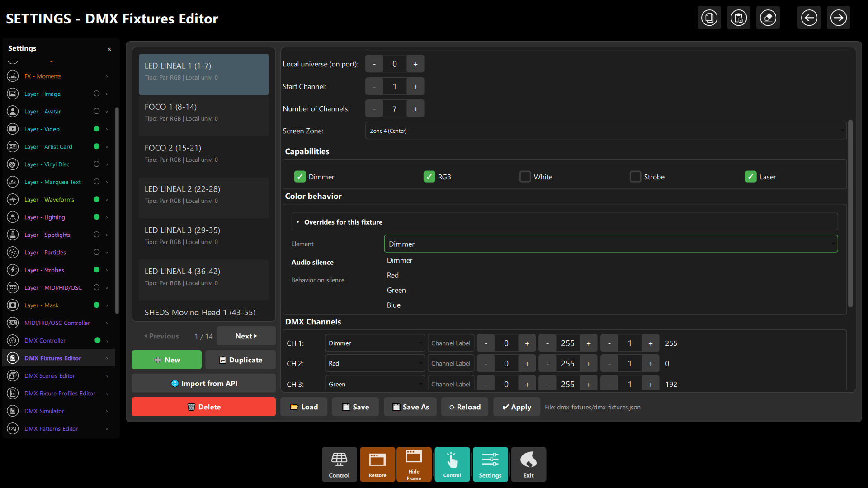Click the Layer - Particles sidebar icon
Screen dimensions: 868x488
point(13,252)
